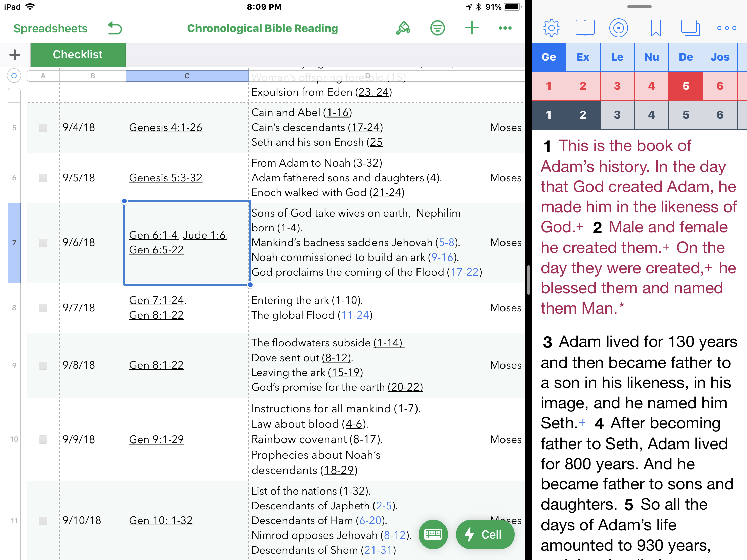Go back to Spreadsheets

(50, 28)
